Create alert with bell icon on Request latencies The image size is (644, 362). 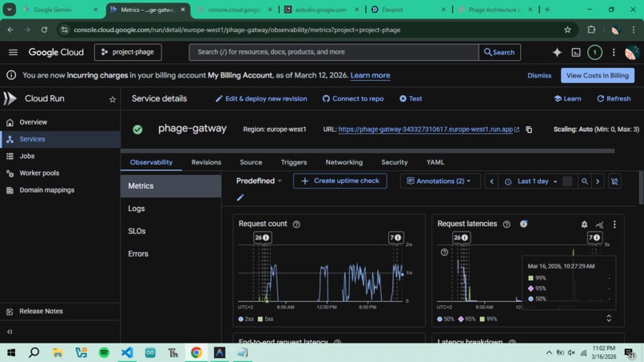584,225
